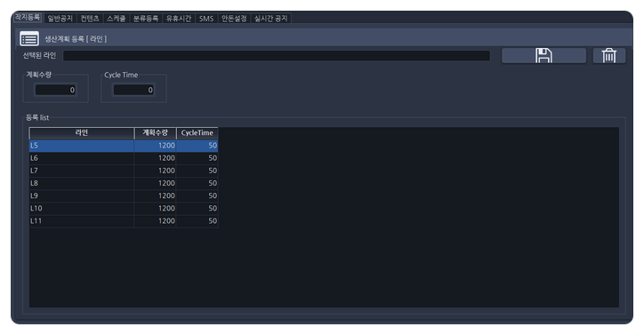Click the Cycle Time input field
Image resolution: width=644 pixels, height=335 pixels.
tap(133, 90)
